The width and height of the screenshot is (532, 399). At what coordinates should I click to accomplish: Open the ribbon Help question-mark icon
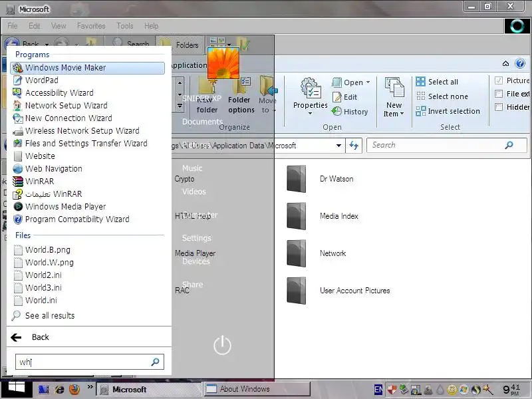(520, 63)
